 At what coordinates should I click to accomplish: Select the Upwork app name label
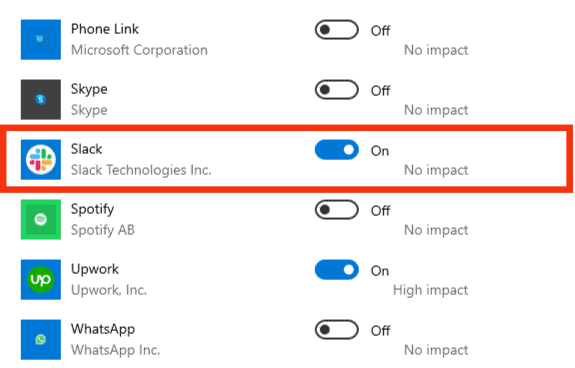click(x=95, y=270)
